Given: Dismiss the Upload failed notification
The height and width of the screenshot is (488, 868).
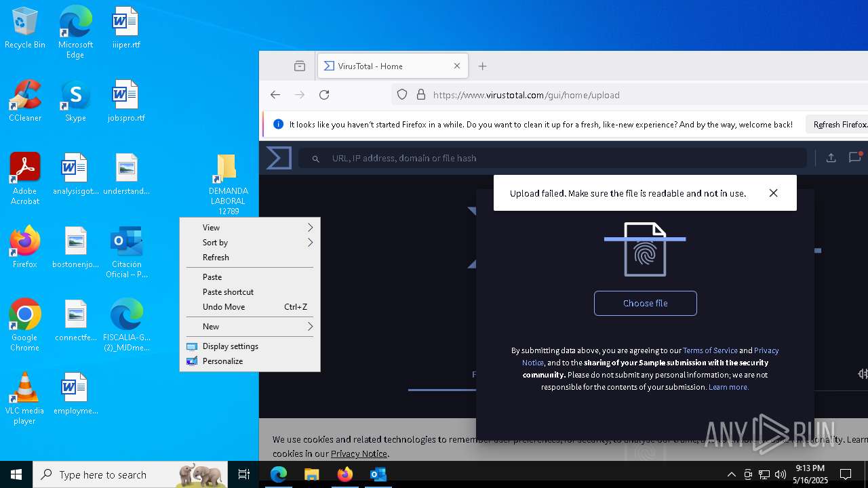Looking at the screenshot, I should (x=773, y=193).
